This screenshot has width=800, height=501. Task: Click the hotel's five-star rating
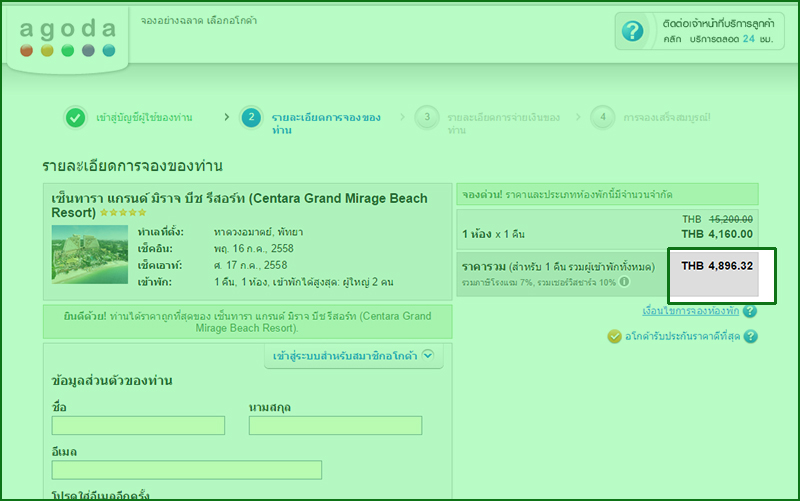click(x=121, y=213)
